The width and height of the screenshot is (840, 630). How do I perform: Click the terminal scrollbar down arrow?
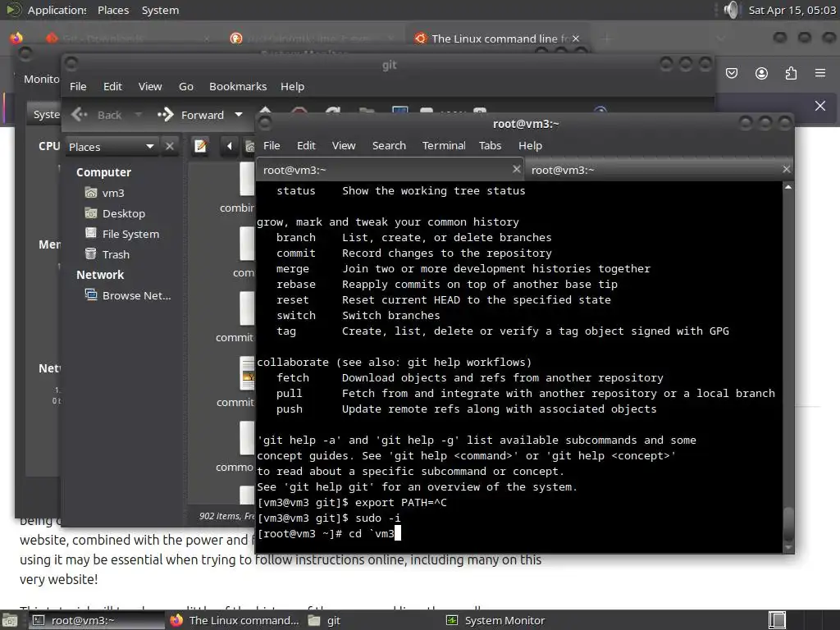[x=788, y=547]
